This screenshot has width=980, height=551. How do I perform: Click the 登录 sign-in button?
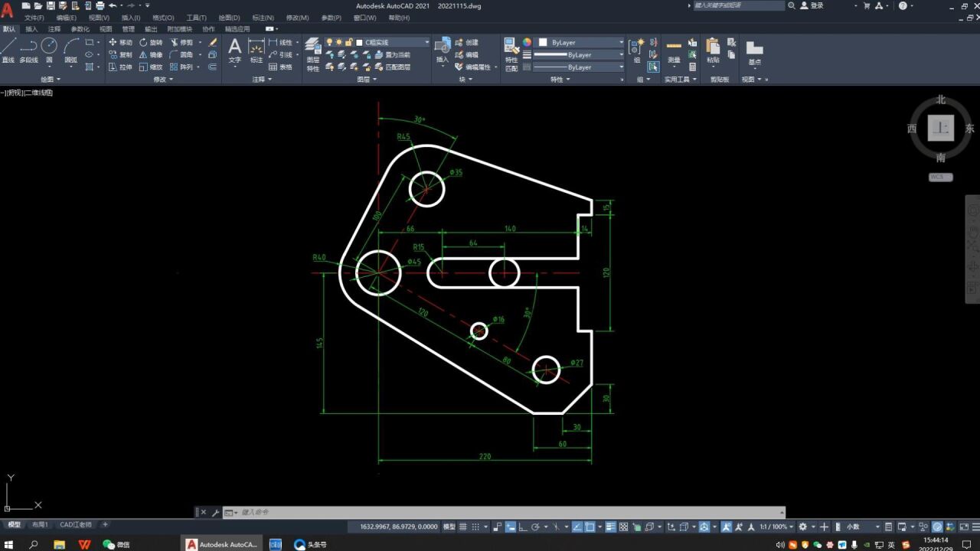click(816, 5)
